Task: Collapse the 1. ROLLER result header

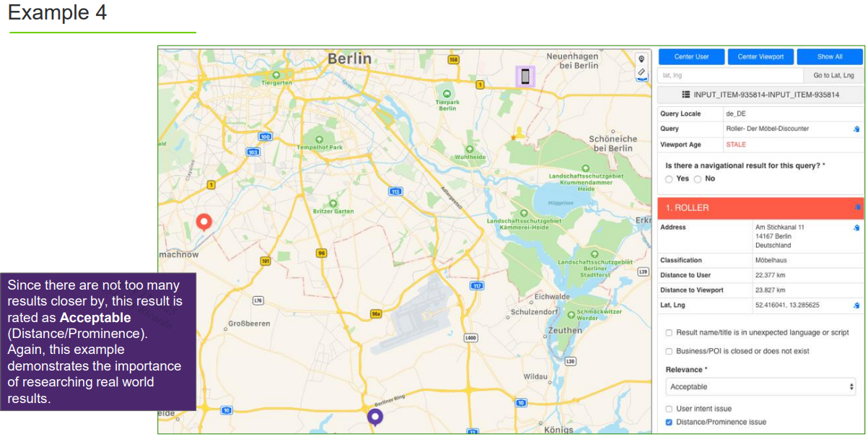Action: [760, 208]
